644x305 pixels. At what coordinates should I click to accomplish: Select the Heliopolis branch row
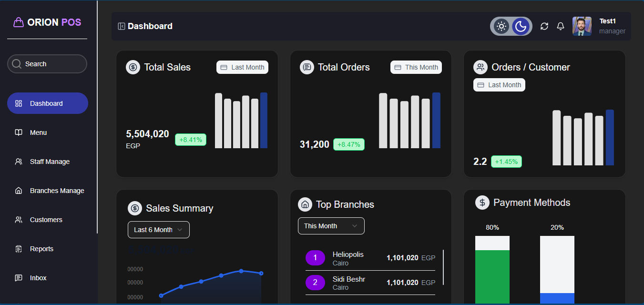[x=370, y=258]
